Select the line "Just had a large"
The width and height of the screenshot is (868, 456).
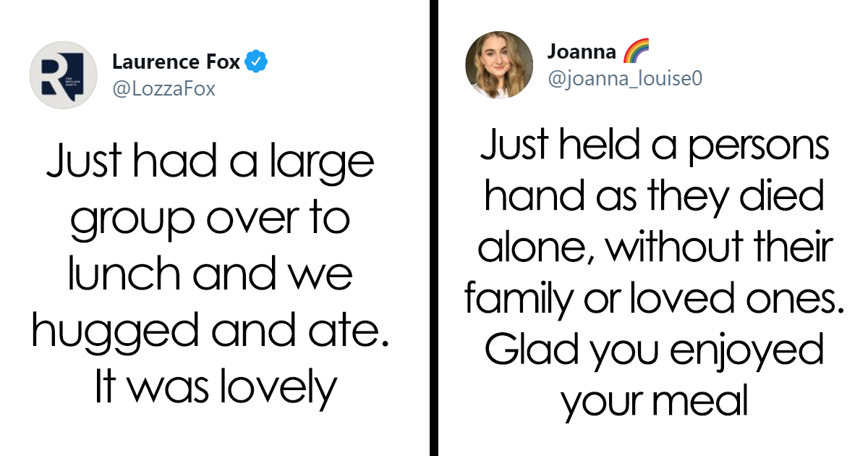(x=210, y=164)
